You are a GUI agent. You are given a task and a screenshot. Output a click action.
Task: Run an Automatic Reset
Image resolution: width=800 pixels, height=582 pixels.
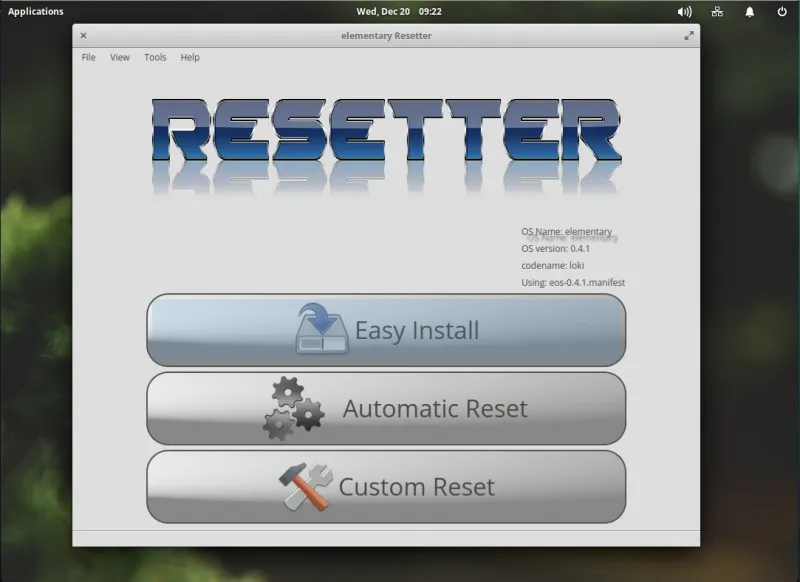tap(388, 407)
